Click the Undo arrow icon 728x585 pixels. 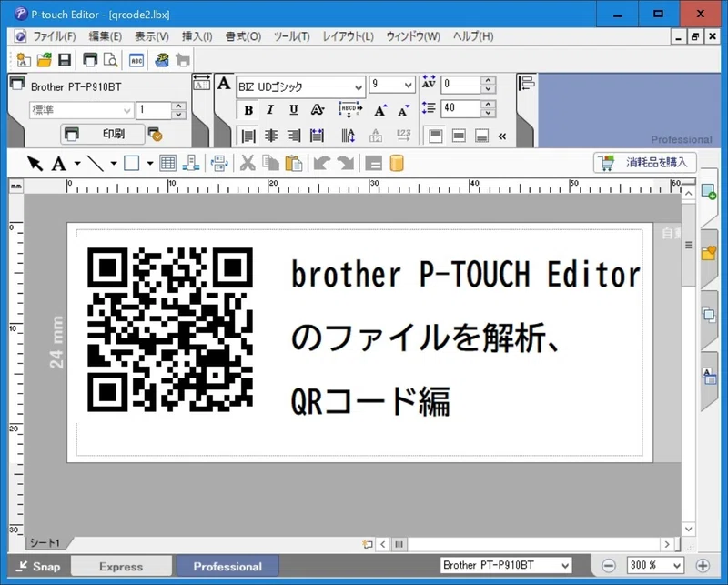point(322,164)
